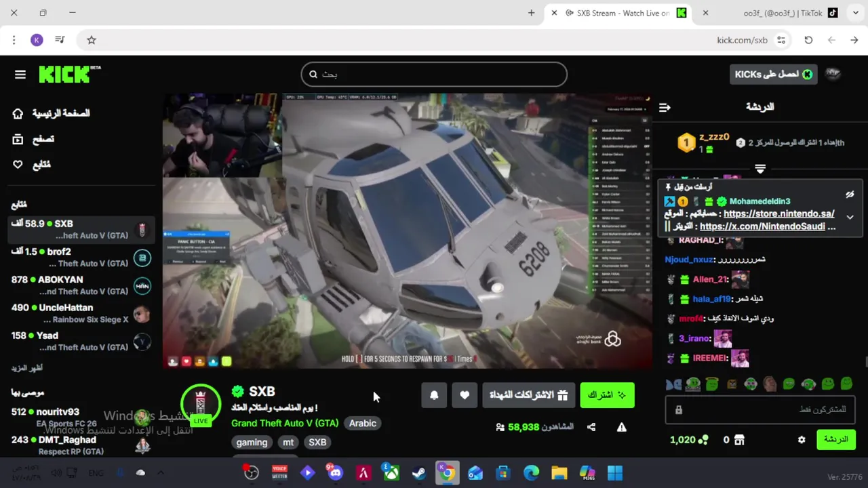Open File Explorer from the taskbar
This screenshot has width=868, height=488.
559,472
